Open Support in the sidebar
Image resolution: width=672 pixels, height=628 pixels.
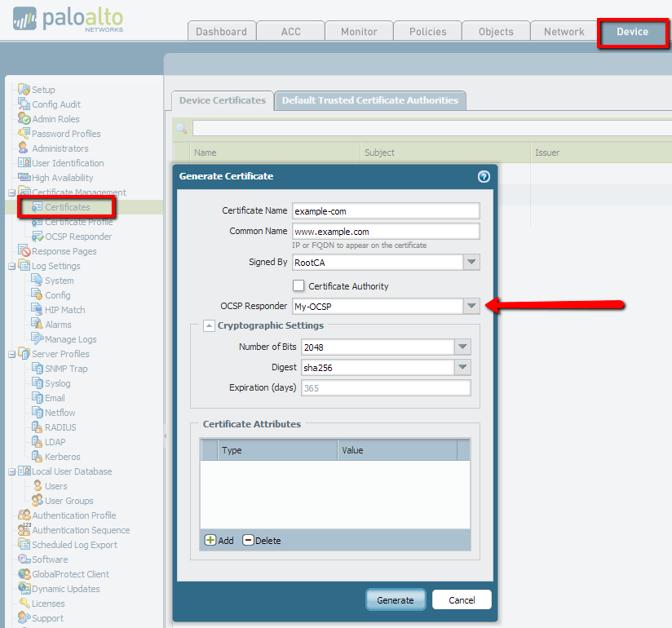tap(47, 617)
